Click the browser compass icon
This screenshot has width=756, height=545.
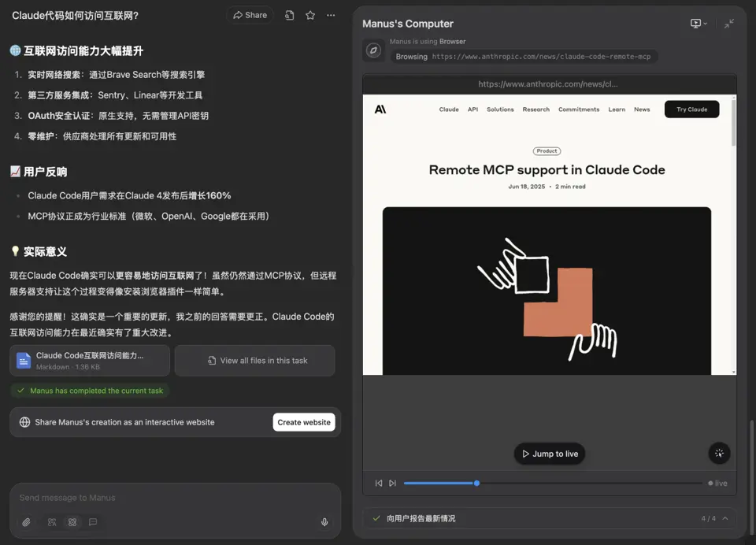pyautogui.click(x=373, y=50)
